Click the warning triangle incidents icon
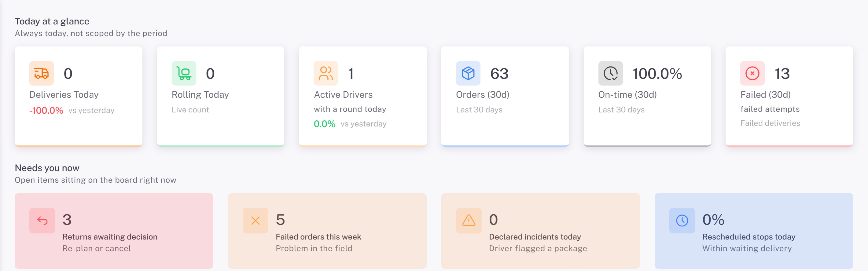Screen dimensions: 868x271 [x=469, y=221]
